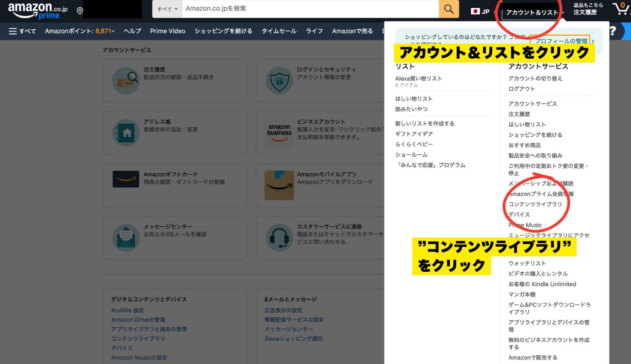
Task: Click the プロフィールの管理 link
Action: coord(562,41)
